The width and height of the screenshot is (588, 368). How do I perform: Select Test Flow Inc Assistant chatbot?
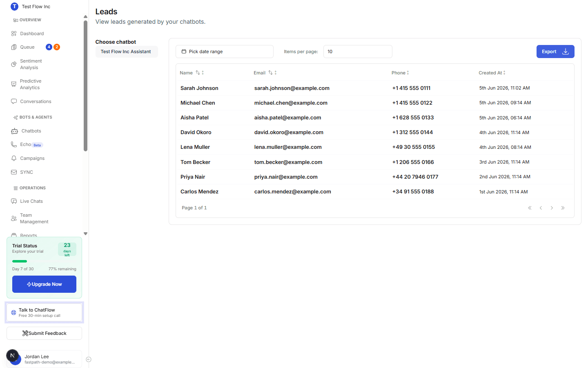coord(127,52)
